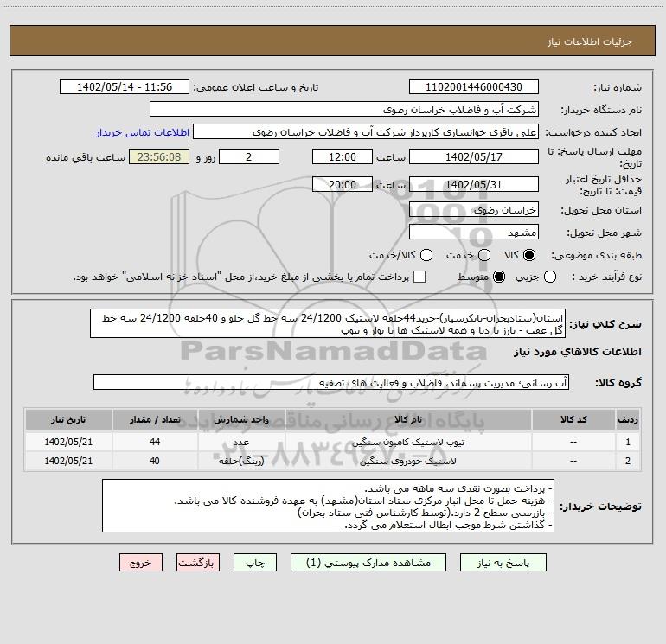Click the quantity cell 40
The image size is (666, 644).
coord(155,461)
